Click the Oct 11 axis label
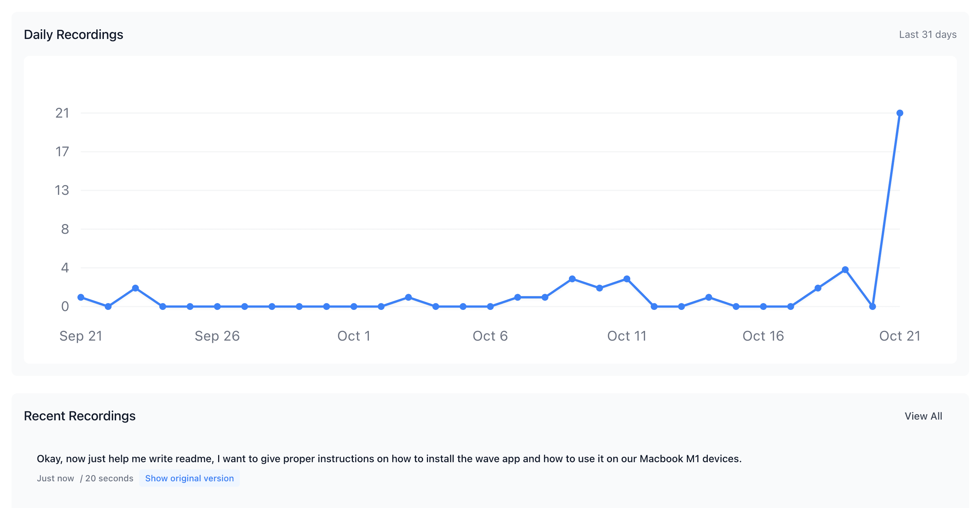 pyautogui.click(x=626, y=336)
